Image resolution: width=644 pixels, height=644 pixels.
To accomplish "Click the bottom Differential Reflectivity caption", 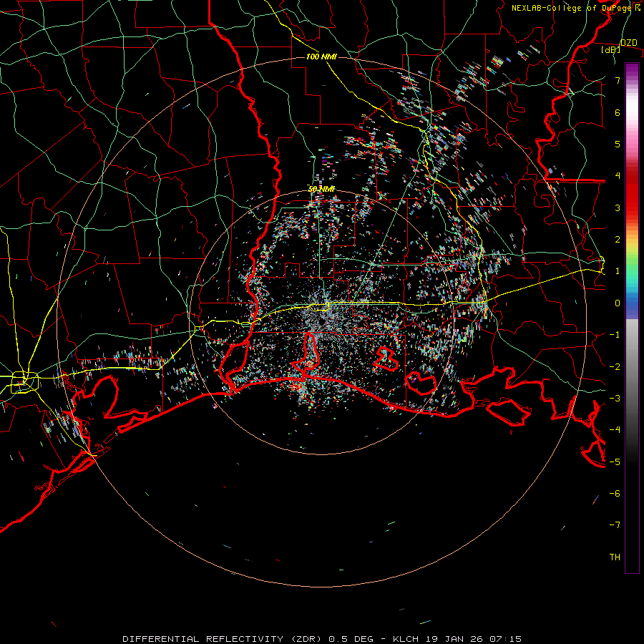I will pyautogui.click(x=322, y=639).
